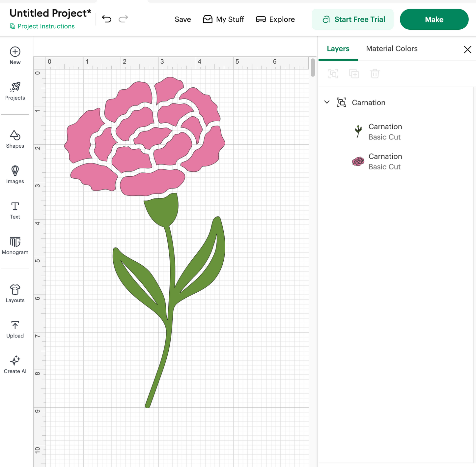Redo the last action
Viewport: 476px width, 467px height.
[x=123, y=19]
